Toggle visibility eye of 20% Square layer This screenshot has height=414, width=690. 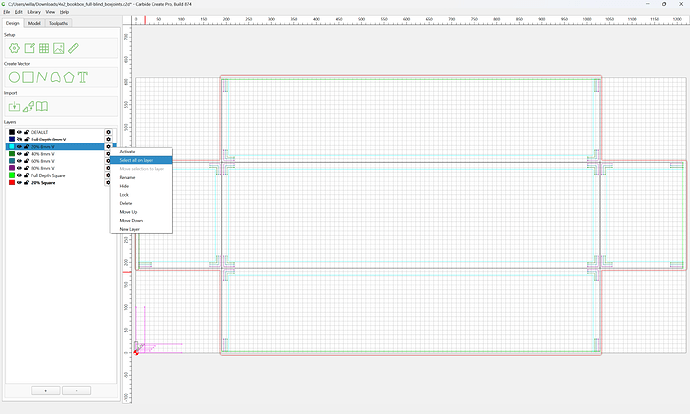pos(19,183)
